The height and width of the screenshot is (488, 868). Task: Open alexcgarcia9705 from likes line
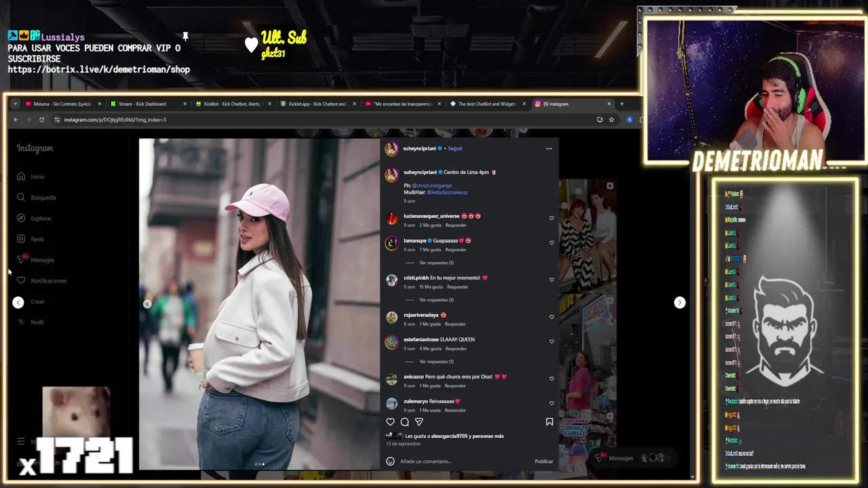click(x=450, y=436)
